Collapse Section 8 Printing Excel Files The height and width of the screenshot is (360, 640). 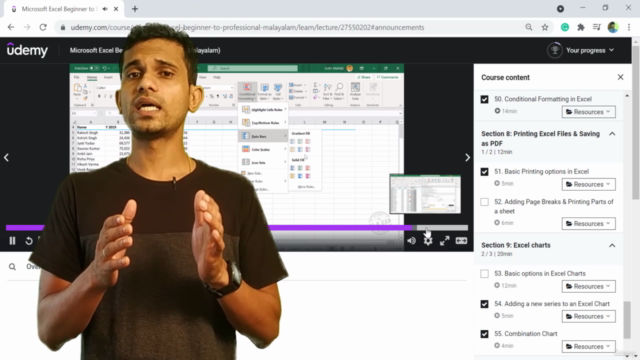612,134
